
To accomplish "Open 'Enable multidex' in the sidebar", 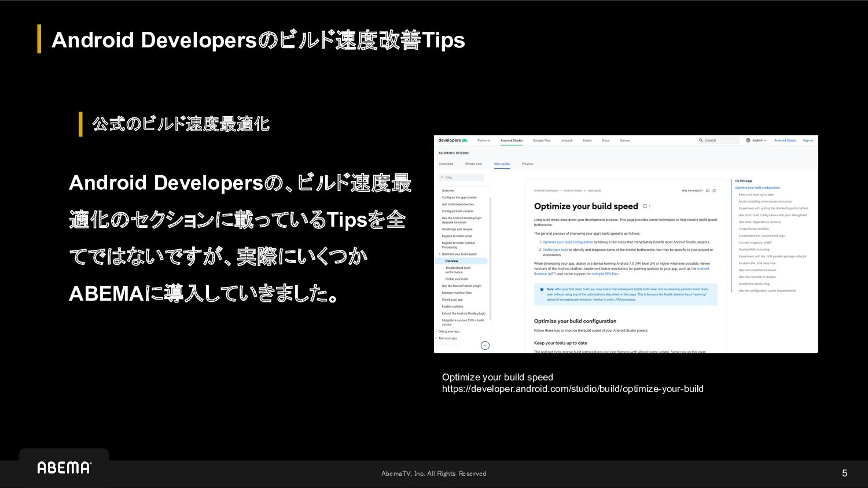I will pos(453,306).
